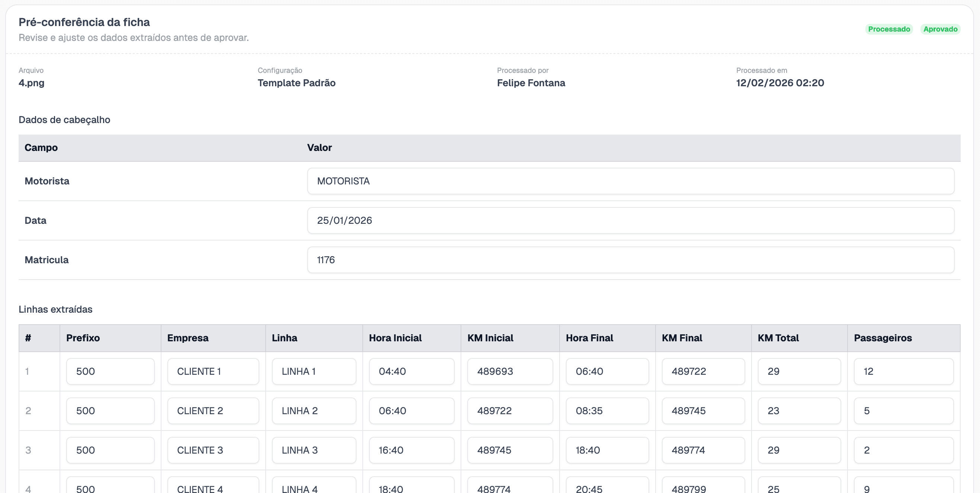This screenshot has width=980, height=493.
Task: Edit Hora Final 08:35 in row 2
Action: 607,411
